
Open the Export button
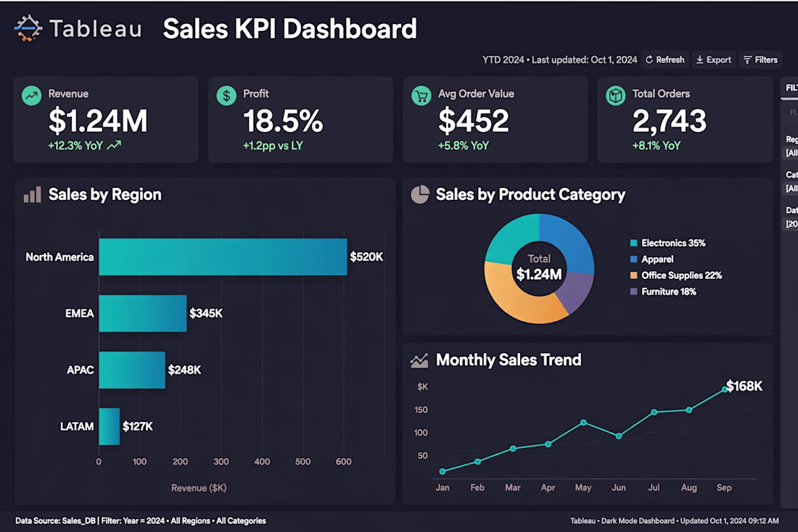coord(714,60)
